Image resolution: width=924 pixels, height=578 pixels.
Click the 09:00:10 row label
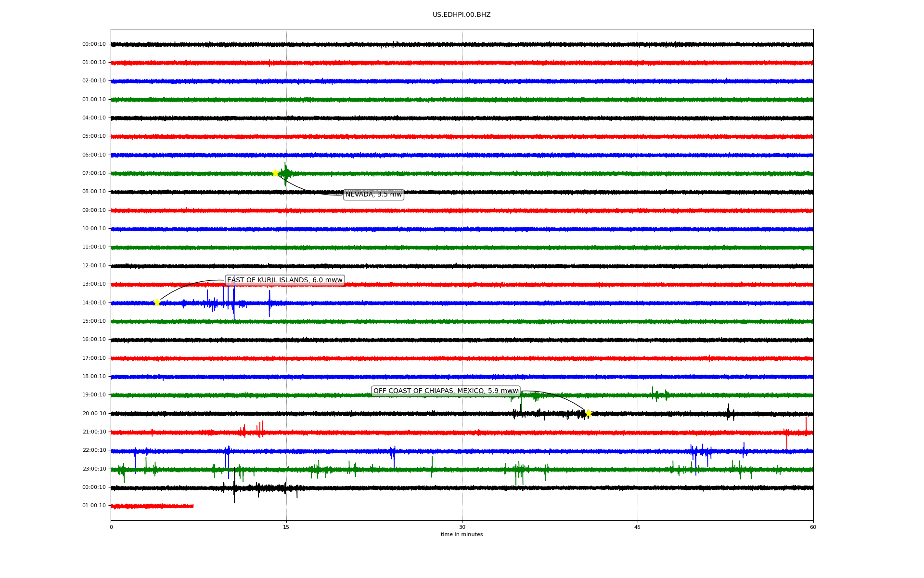click(x=94, y=210)
